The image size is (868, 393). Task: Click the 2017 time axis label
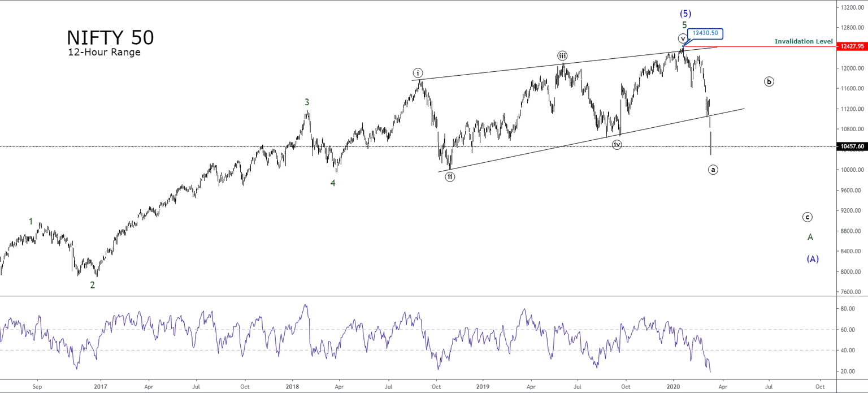[x=100, y=387]
